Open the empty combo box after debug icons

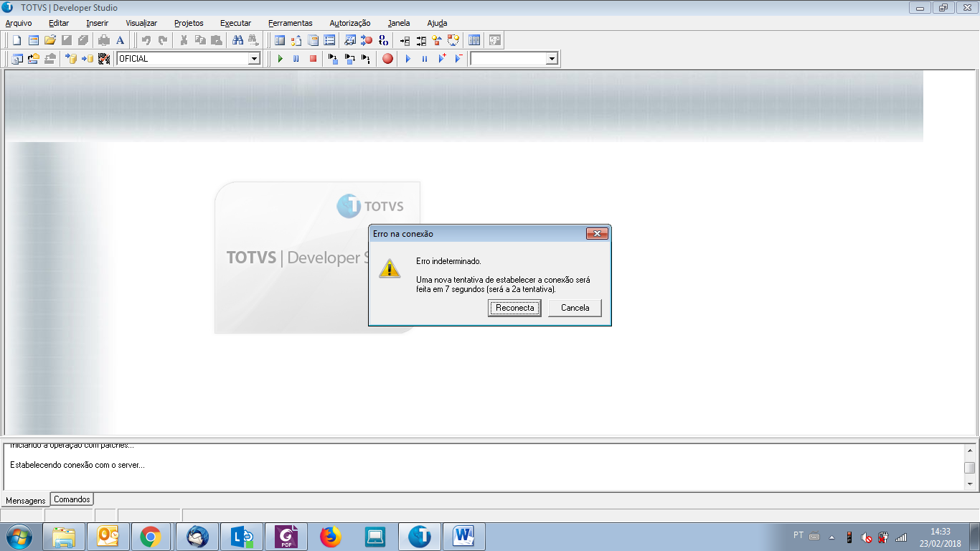click(552, 59)
